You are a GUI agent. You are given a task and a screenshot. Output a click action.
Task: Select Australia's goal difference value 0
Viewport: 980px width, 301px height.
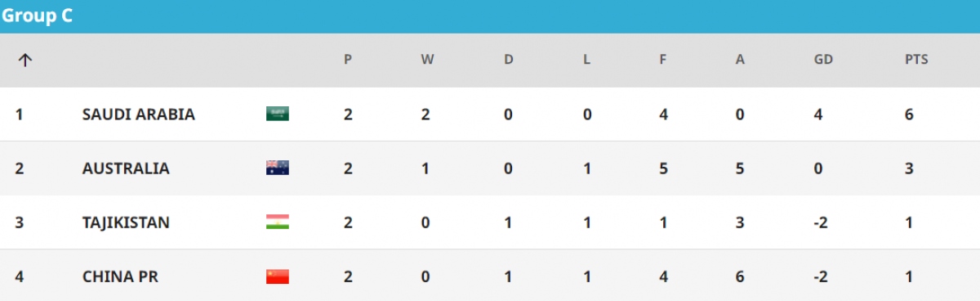[x=818, y=168]
